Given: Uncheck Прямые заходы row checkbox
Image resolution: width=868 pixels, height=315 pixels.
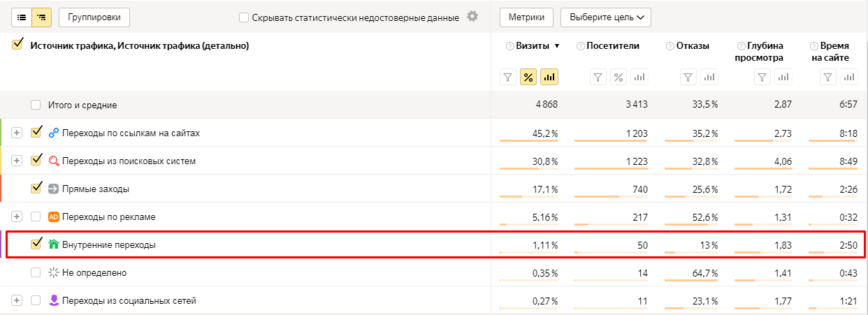Looking at the screenshot, I should [x=36, y=188].
